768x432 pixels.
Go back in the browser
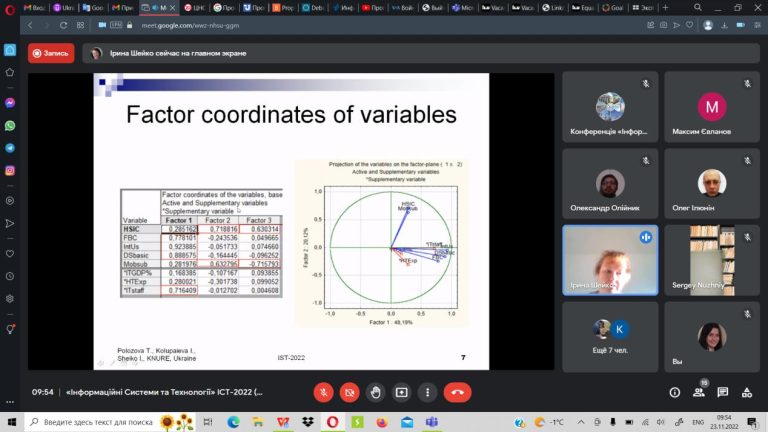point(30,25)
